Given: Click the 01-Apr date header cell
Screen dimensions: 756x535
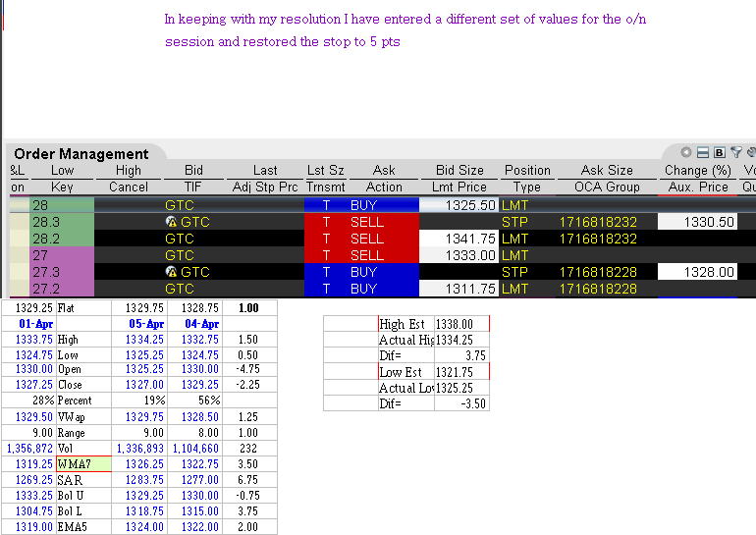Looking at the screenshot, I should [28, 324].
